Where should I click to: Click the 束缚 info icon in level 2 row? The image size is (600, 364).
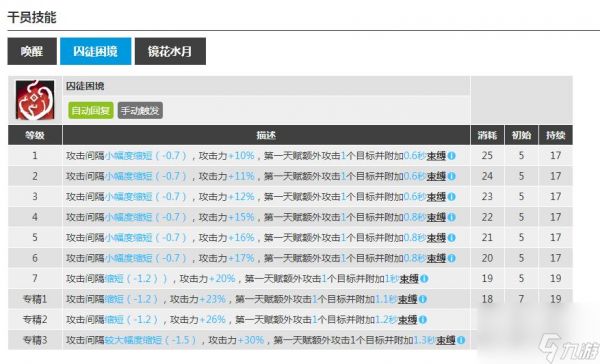[452, 176]
